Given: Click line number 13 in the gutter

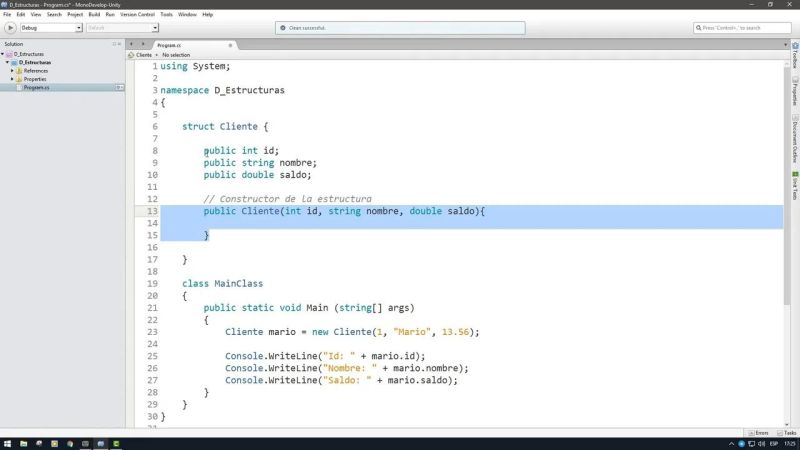Looking at the screenshot, I should tap(152, 211).
